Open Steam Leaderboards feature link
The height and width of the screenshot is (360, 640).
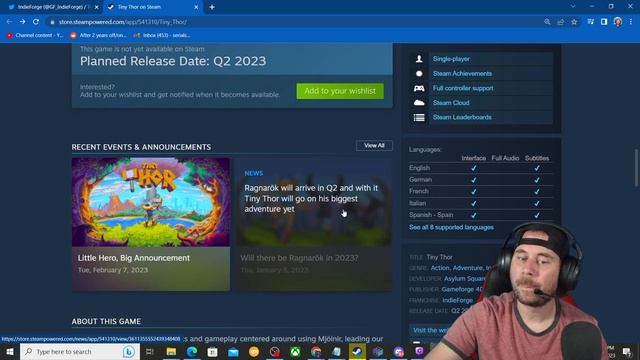tap(462, 117)
